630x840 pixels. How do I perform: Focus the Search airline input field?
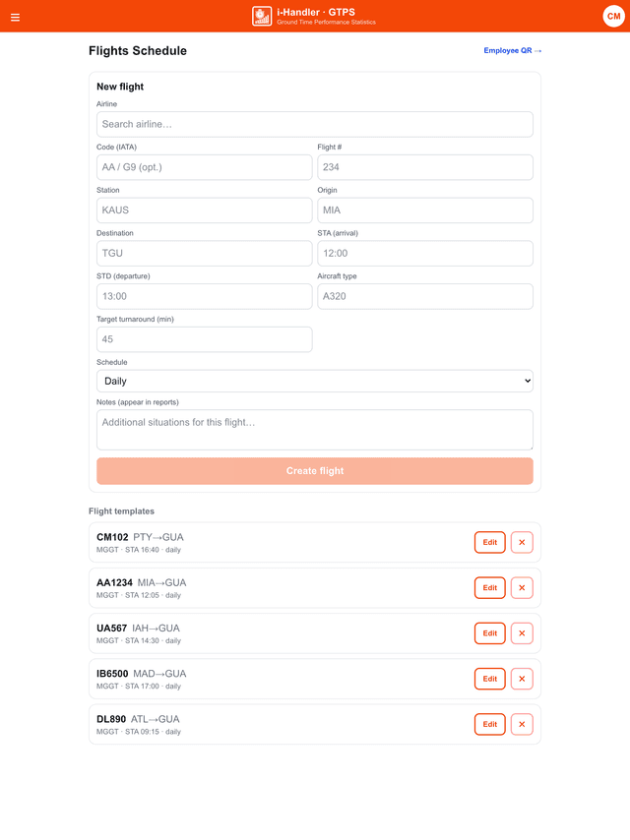315,124
